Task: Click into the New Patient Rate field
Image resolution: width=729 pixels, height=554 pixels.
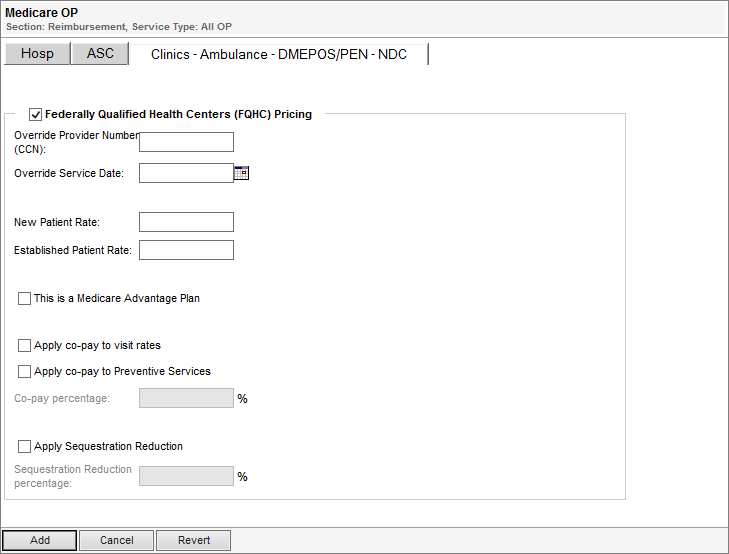Action: pyautogui.click(x=186, y=222)
